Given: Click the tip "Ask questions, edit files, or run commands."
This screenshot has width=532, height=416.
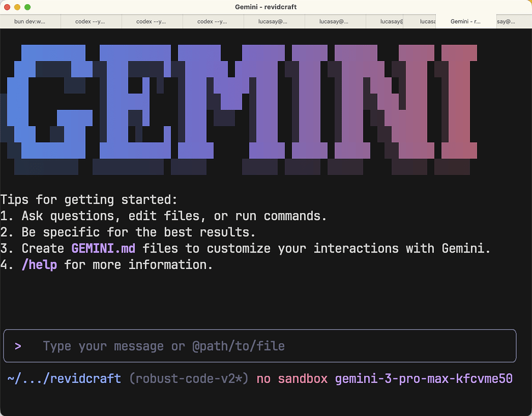Looking at the screenshot, I should click(174, 216).
